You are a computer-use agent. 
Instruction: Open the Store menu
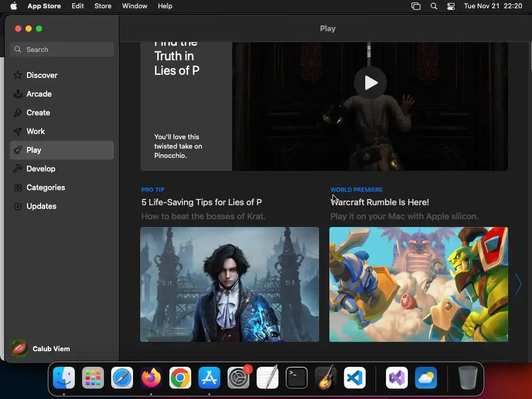pyautogui.click(x=103, y=6)
